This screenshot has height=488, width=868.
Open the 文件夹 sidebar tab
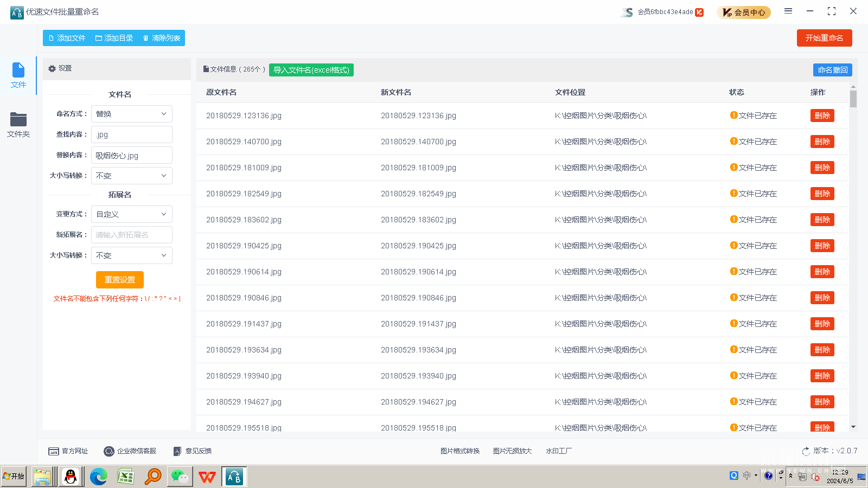18,125
